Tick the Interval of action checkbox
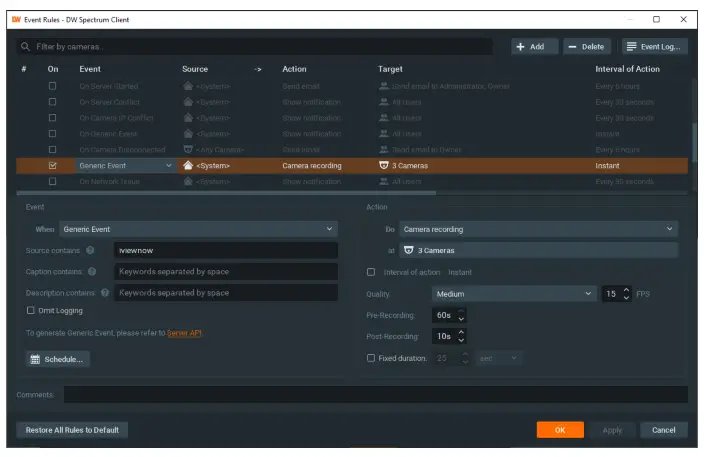 coord(371,272)
